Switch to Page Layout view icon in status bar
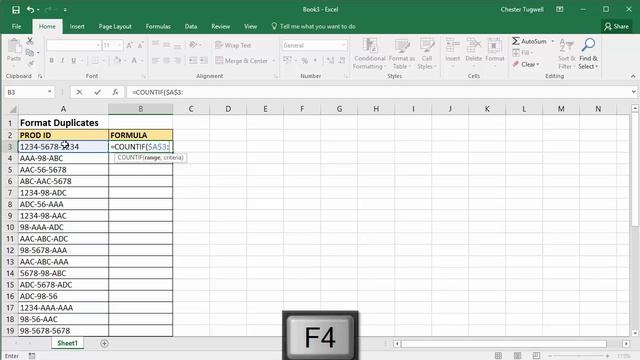Viewport: 640px width, 360px height. 517,356
